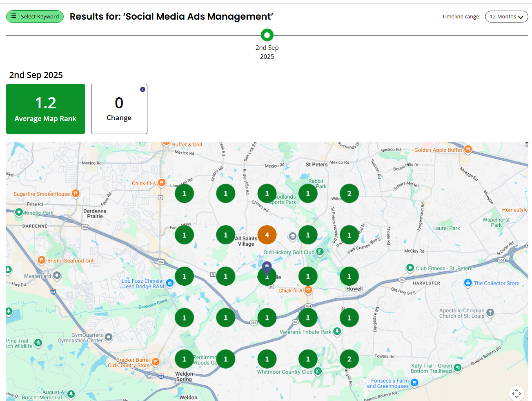Open the Timeline range 12 Months dropdown

(x=506, y=17)
